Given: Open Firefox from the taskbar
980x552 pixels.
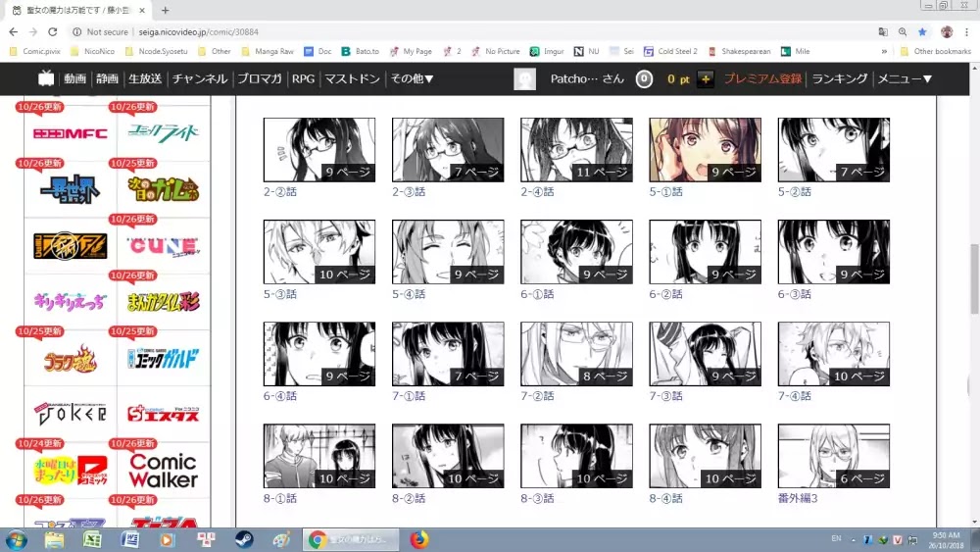Looking at the screenshot, I should tap(419, 539).
